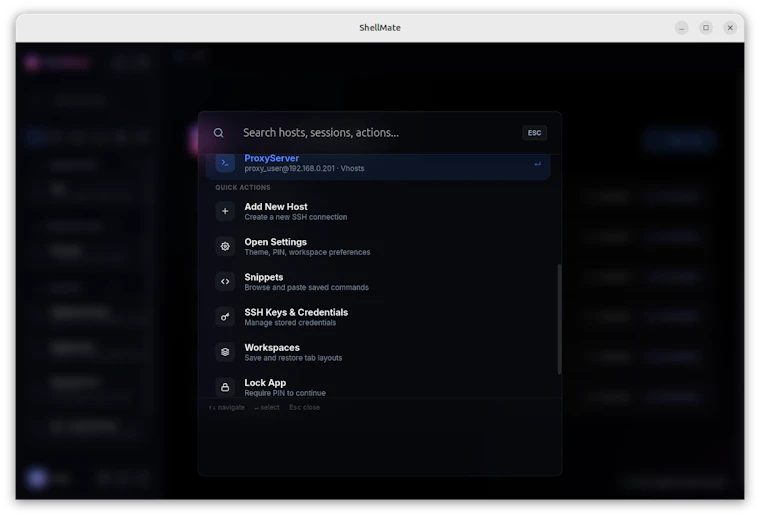Select the ProxyServer host result
This screenshot has width=760, height=517.
(x=378, y=166)
